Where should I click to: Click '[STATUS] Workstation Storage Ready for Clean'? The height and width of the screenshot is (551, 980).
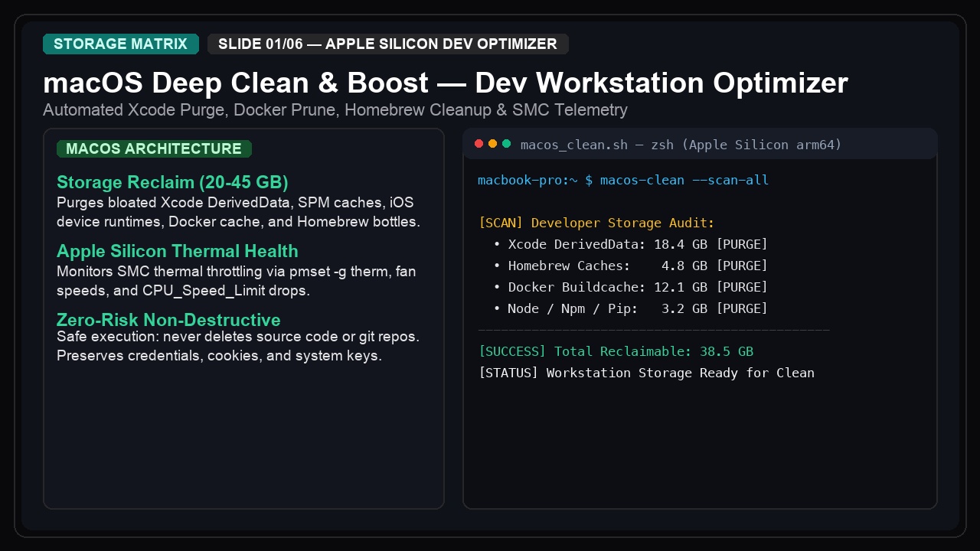646,373
